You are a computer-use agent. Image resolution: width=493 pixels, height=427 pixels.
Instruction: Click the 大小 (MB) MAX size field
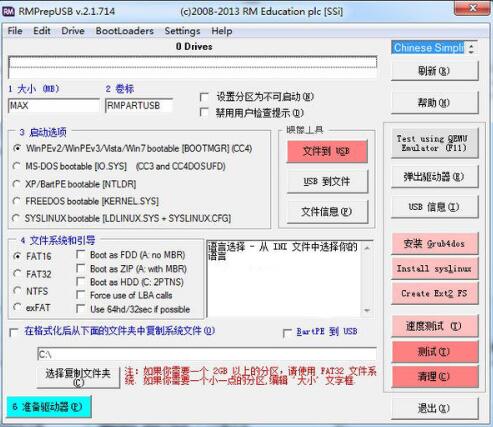coord(53,106)
